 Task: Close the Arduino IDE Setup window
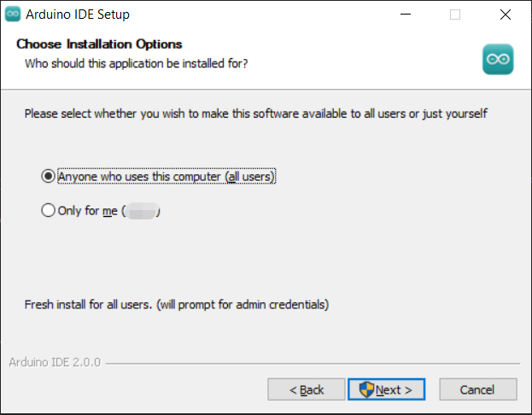click(506, 15)
